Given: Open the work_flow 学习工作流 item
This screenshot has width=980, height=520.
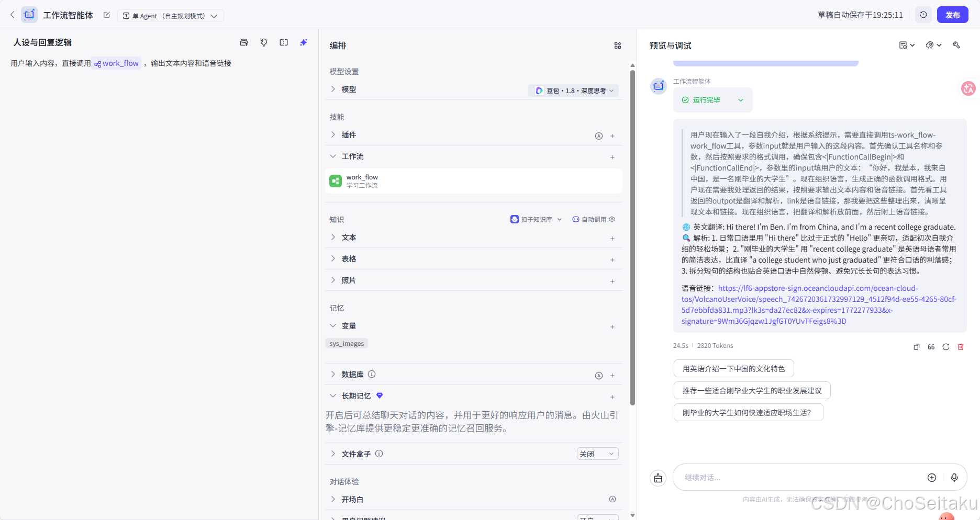Looking at the screenshot, I should click(x=473, y=181).
